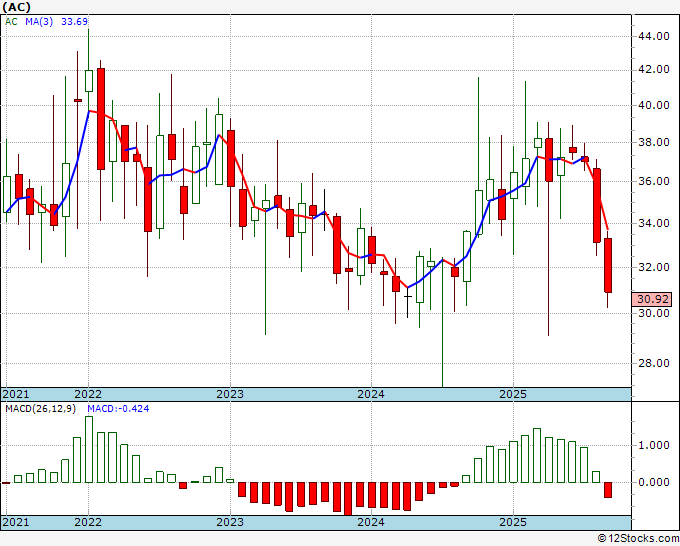
Task: Click the 0.000 MACD axis label
Action: pos(654,482)
